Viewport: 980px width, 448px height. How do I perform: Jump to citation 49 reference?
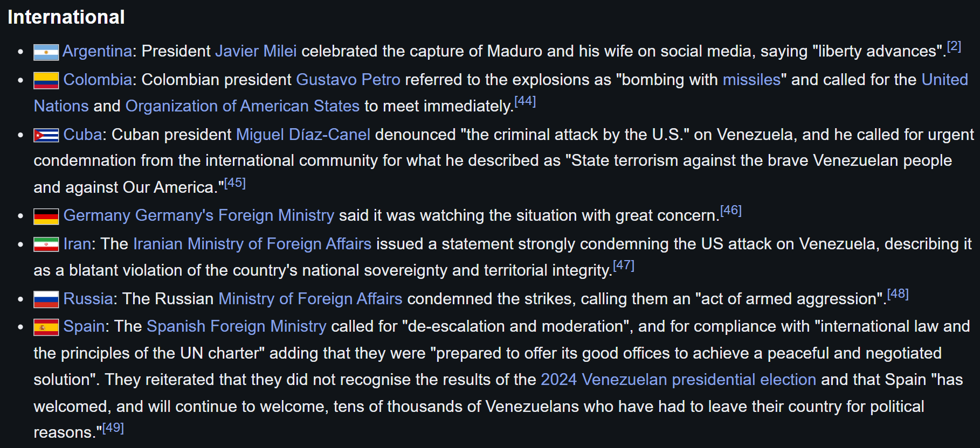coord(113,428)
